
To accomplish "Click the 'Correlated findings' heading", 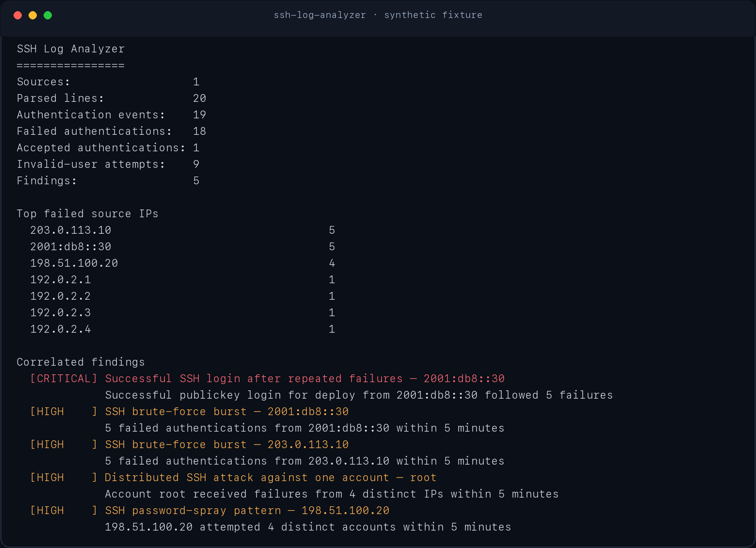I will (x=81, y=362).
